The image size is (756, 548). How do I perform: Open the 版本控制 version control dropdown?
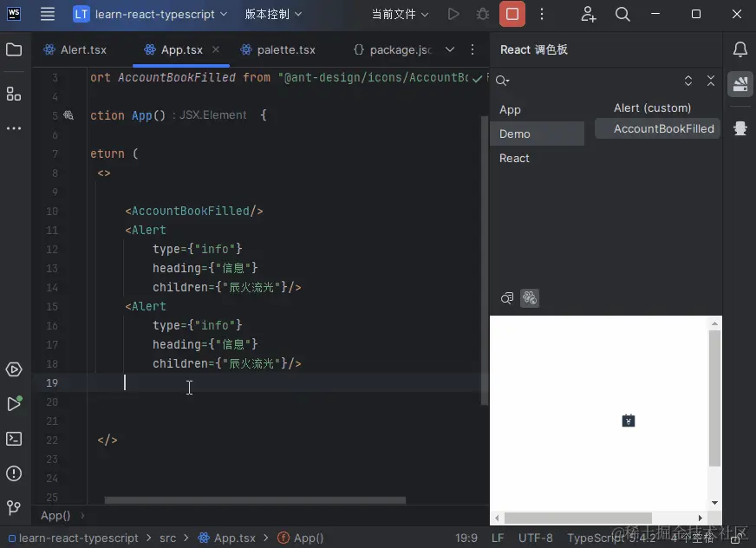point(273,14)
